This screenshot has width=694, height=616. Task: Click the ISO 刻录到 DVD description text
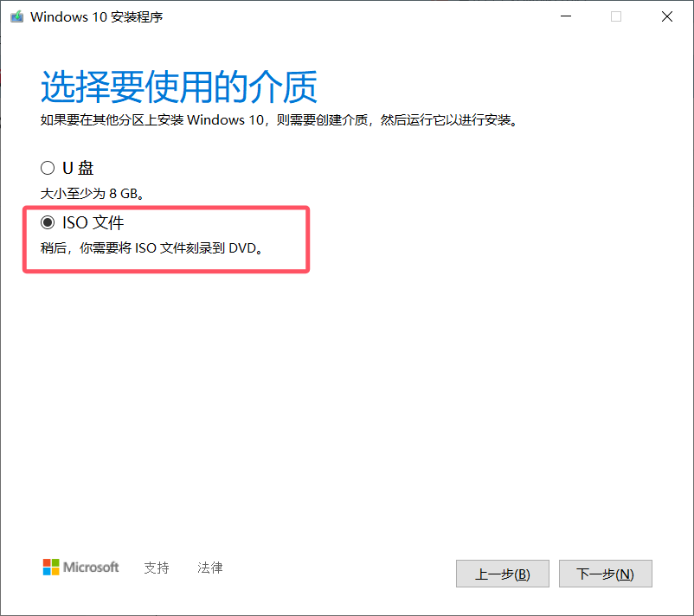tap(151, 248)
